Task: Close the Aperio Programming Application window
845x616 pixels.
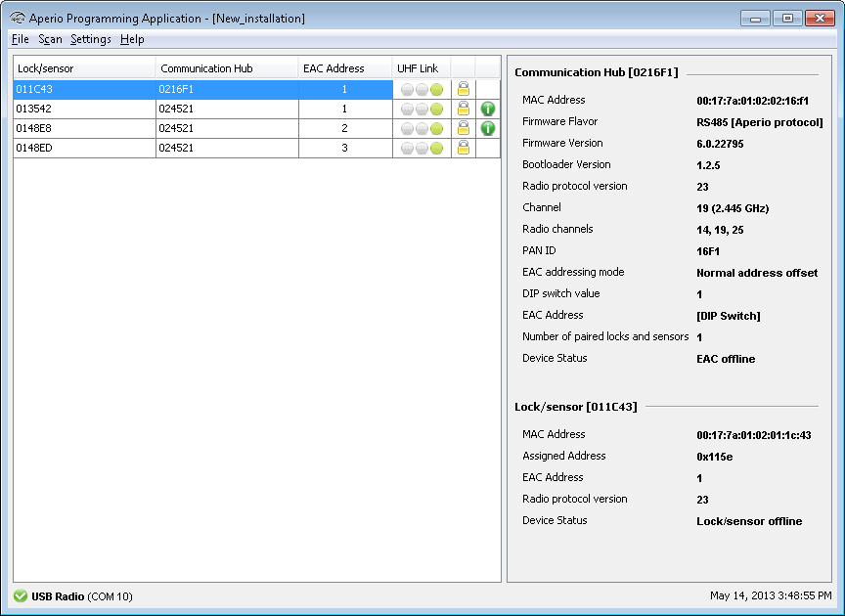Action: 820,19
